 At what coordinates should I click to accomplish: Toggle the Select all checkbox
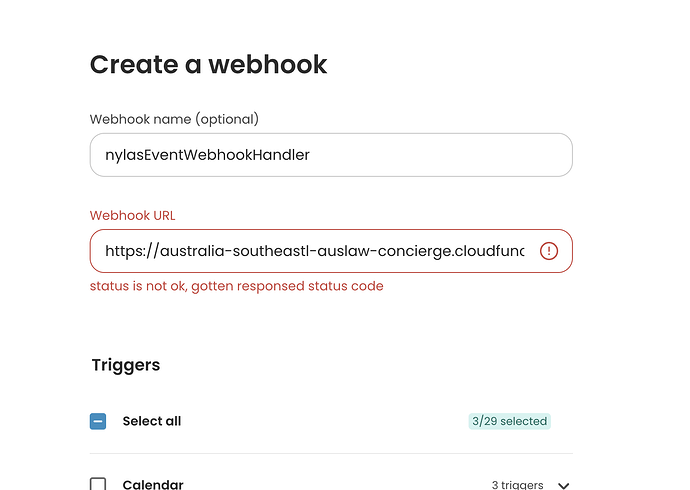(98, 421)
